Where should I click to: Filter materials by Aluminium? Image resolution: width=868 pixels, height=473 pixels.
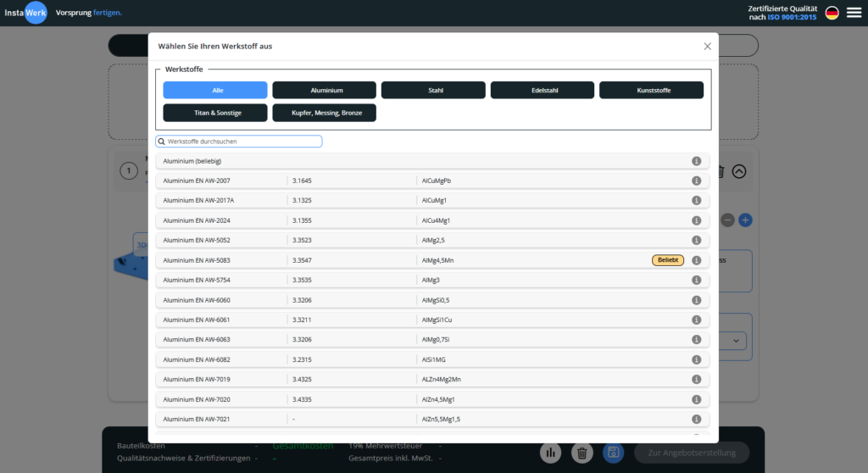point(324,90)
